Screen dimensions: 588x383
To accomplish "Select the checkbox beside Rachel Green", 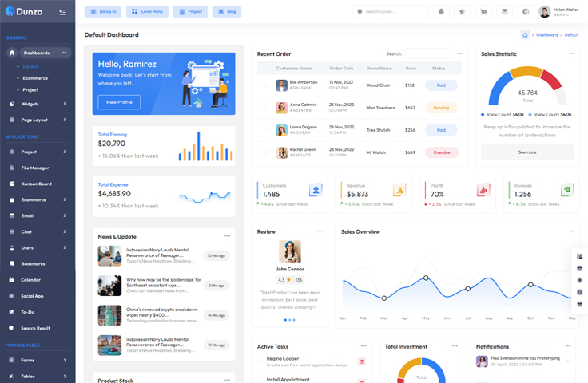I will coord(266,152).
